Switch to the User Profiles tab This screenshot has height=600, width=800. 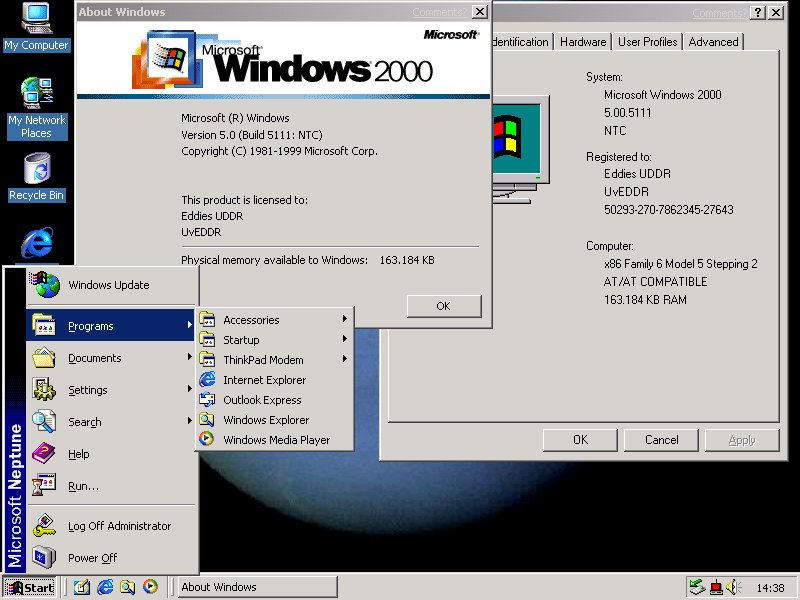click(647, 42)
